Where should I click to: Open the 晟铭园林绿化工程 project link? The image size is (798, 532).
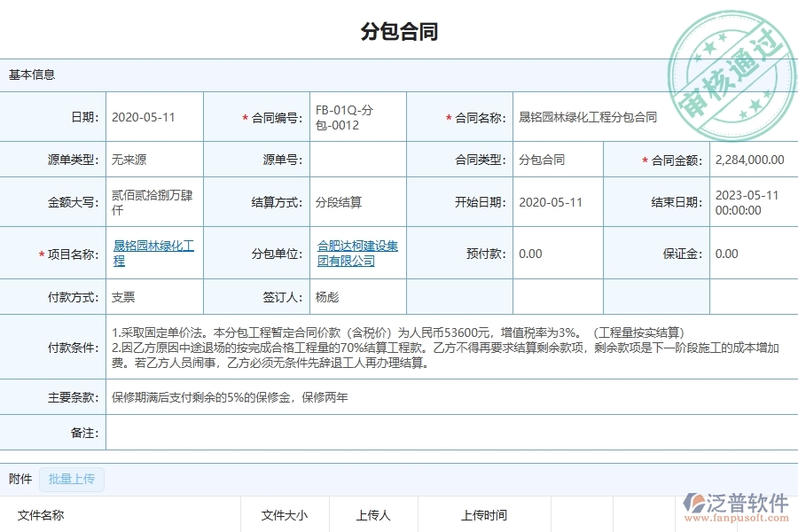(151, 253)
